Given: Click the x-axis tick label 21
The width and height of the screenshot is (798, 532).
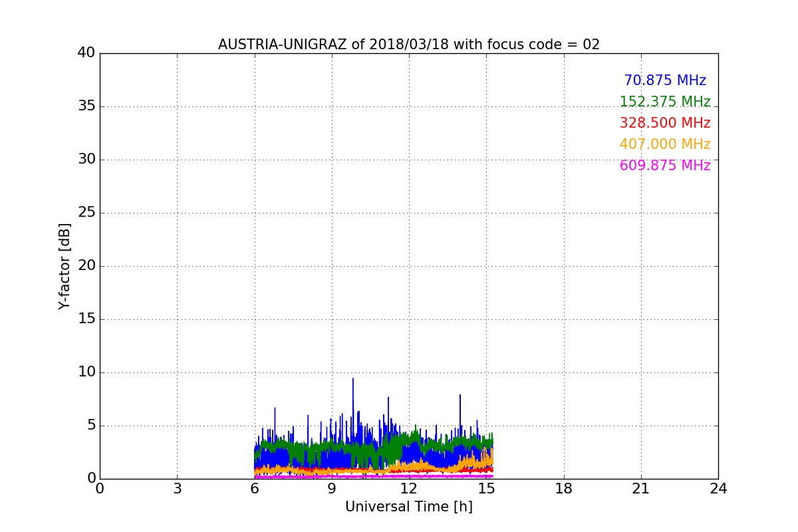Looking at the screenshot, I should pyautogui.click(x=641, y=489).
